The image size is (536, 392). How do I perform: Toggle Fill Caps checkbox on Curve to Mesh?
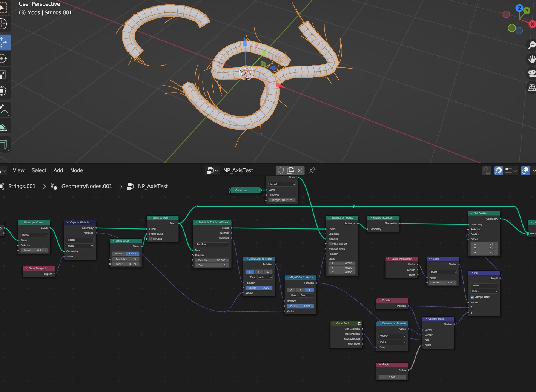[x=151, y=239]
